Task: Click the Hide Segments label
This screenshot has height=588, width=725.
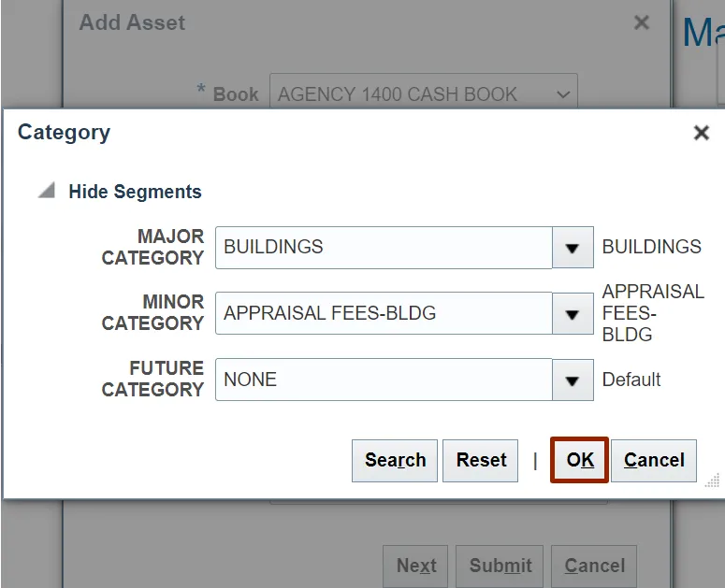Action: (x=135, y=192)
